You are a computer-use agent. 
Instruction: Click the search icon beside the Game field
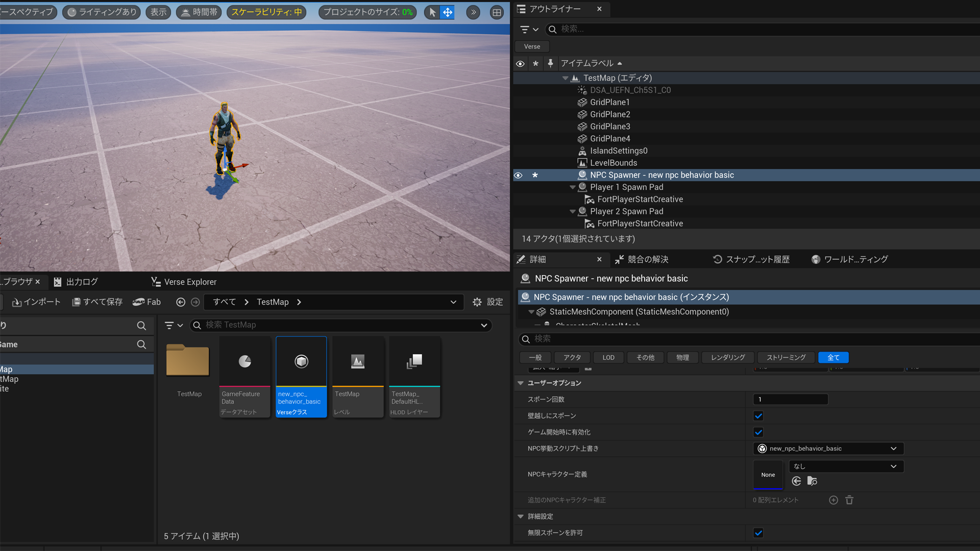click(141, 344)
